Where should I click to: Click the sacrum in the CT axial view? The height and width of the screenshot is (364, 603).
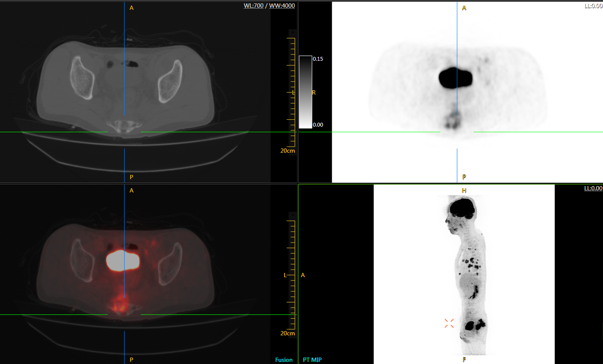point(124,125)
